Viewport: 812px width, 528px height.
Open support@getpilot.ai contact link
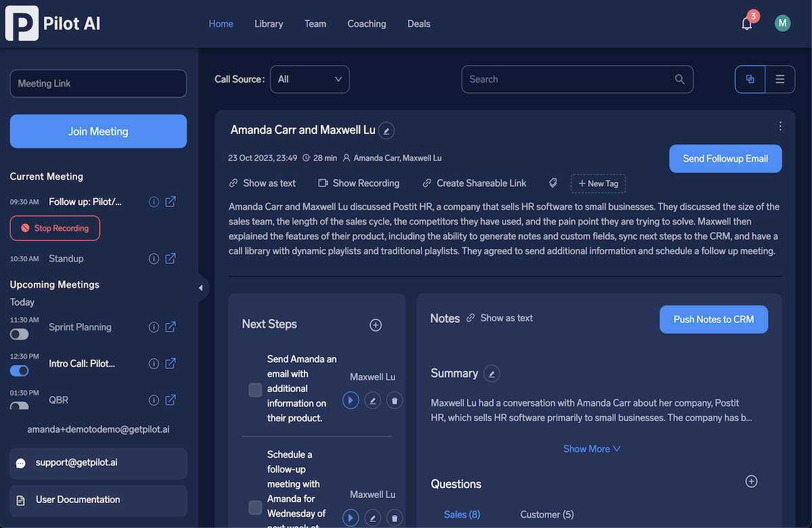coord(98,463)
